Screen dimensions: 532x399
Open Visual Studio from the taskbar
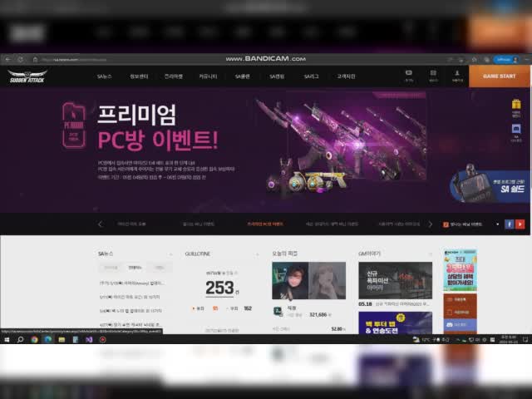coord(89,339)
